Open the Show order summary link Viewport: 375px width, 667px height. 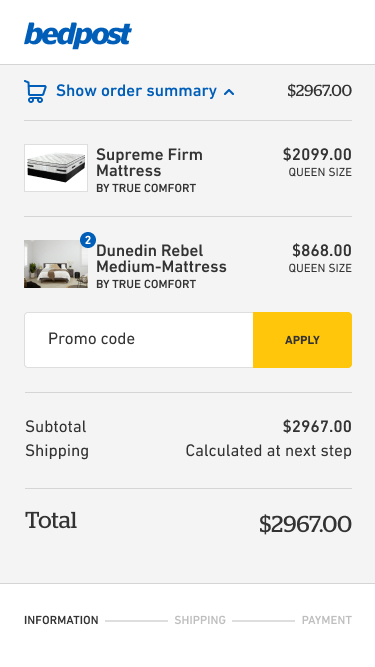coord(136,91)
